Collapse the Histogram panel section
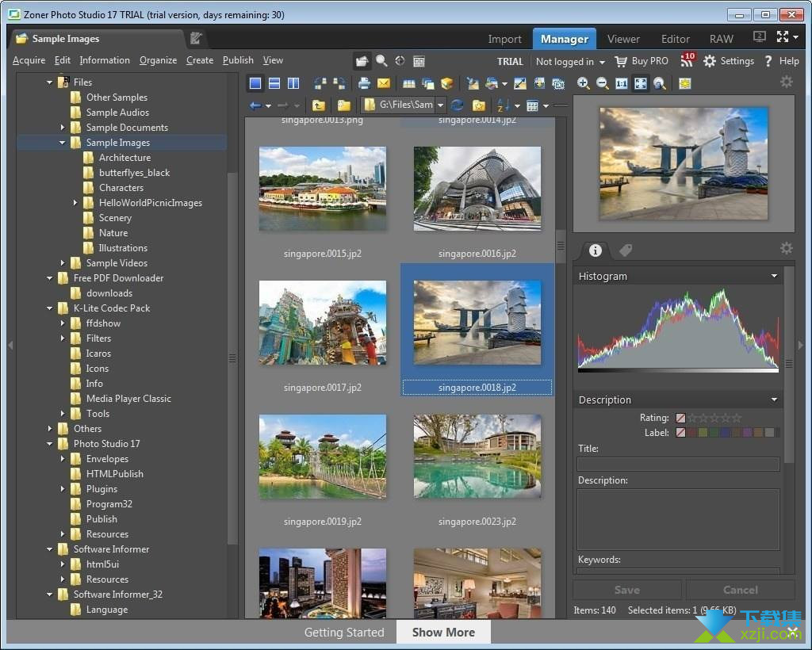812x650 pixels. coord(774,277)
